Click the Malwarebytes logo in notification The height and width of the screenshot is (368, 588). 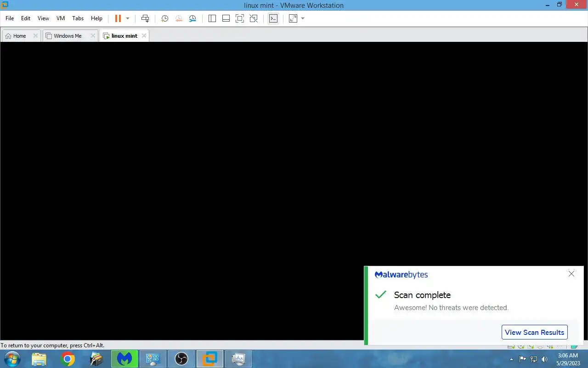click(401, 275)
